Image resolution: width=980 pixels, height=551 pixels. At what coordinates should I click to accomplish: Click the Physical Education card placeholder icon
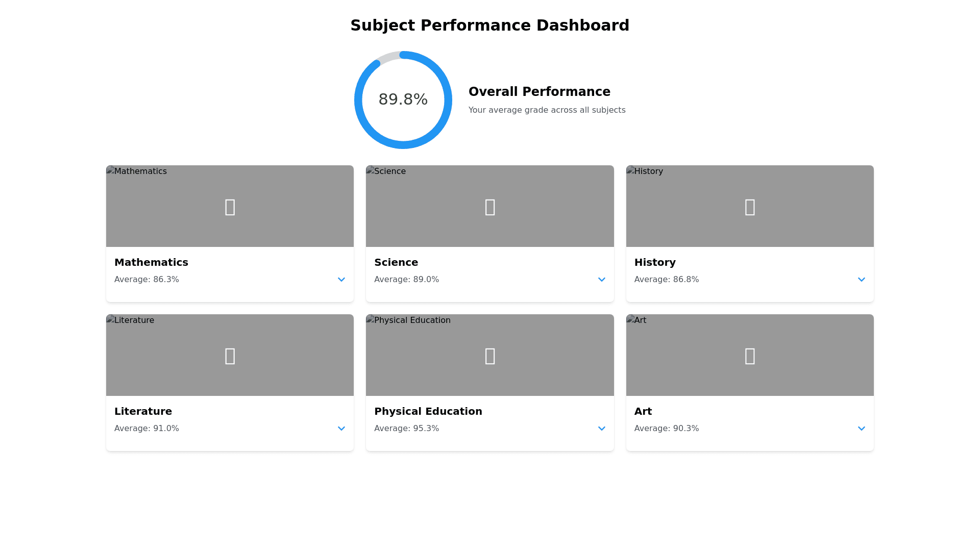(x=490, y=356)
